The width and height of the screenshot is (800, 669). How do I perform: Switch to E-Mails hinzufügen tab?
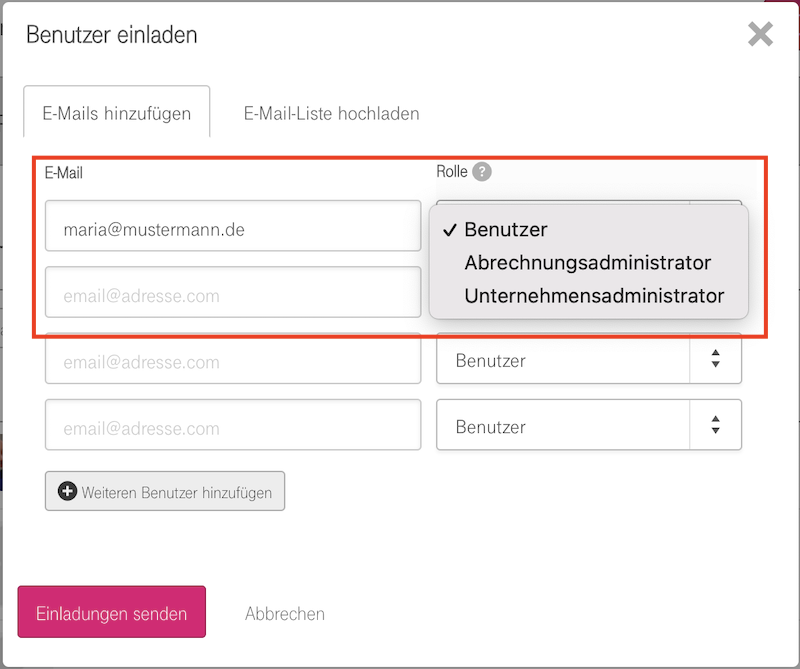(116, 113)
